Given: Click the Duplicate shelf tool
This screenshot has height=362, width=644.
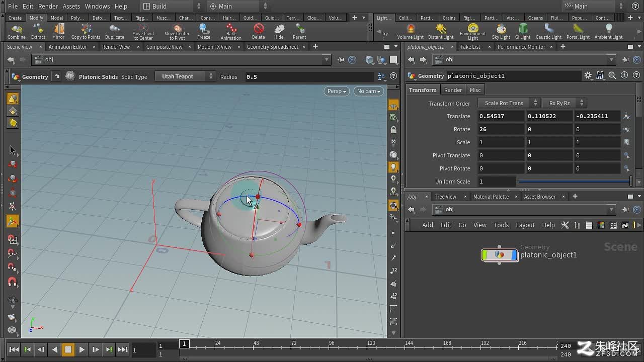Looking at the screenshot, I should (x=114, y=32).
